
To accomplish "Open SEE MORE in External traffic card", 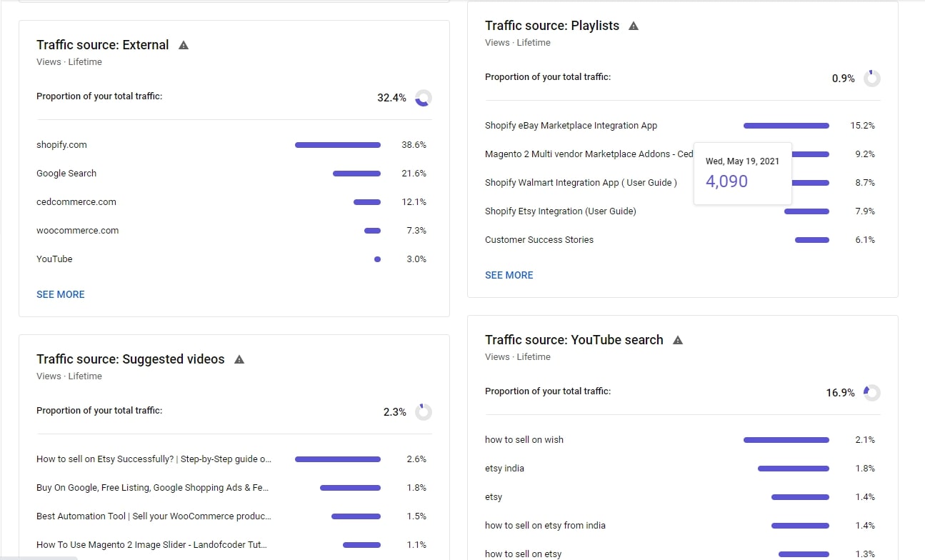I will click(x=61, y=294).
